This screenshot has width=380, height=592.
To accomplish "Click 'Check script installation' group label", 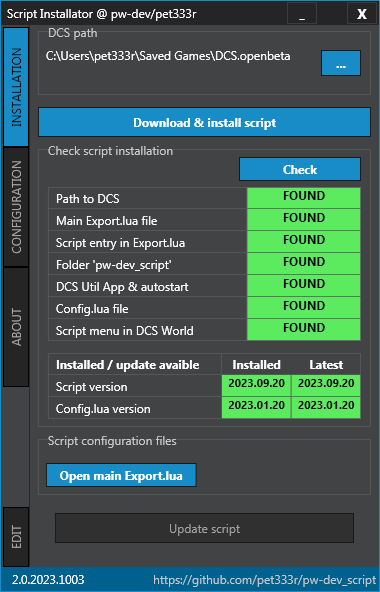I will tap(110, 151).
